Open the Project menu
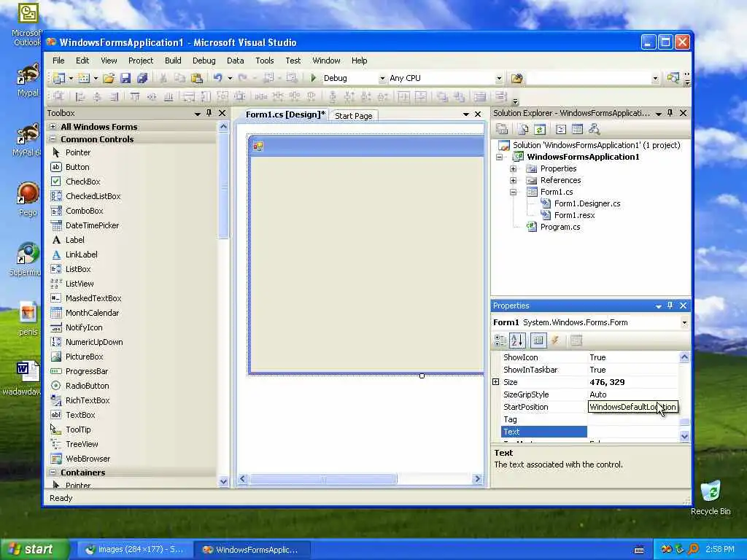This screenshot has height=560, width=747. click(141, 61)
